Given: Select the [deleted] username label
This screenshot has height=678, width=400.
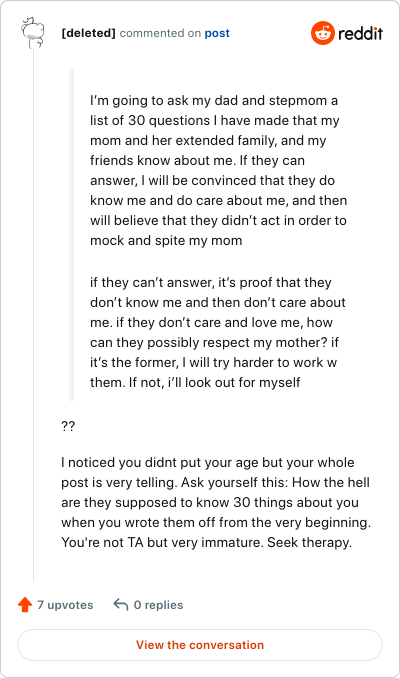Looking at the screenshot, I should click(x=89, y=33).
